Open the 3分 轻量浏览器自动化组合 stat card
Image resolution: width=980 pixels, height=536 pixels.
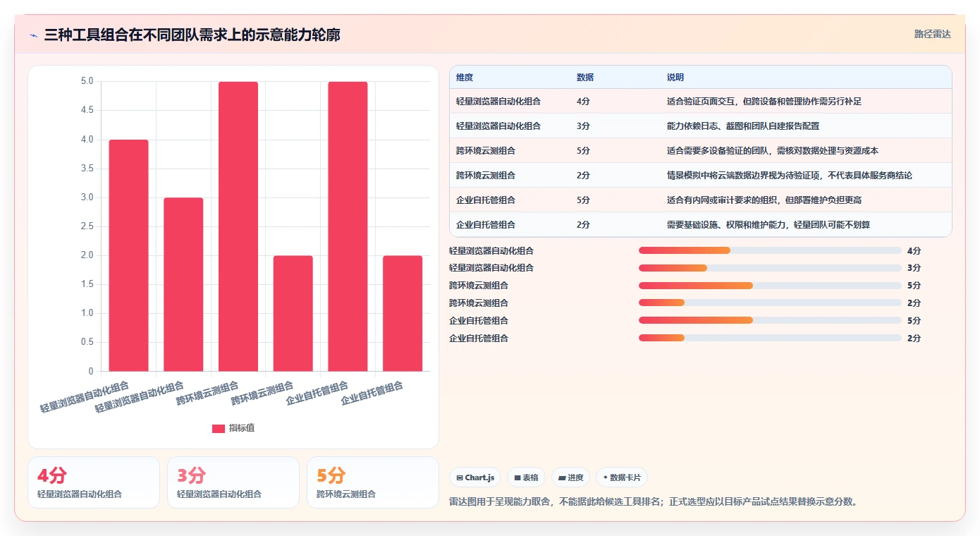(x=233, y=482)
